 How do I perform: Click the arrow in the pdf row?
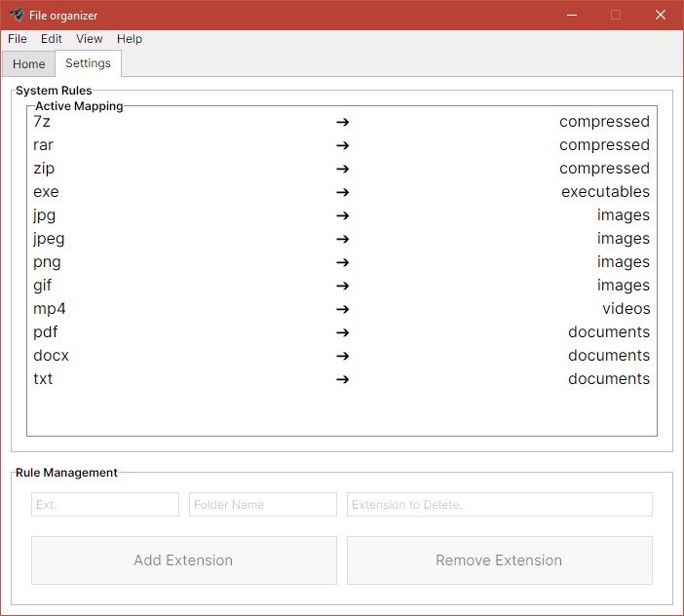pos(342,333)
